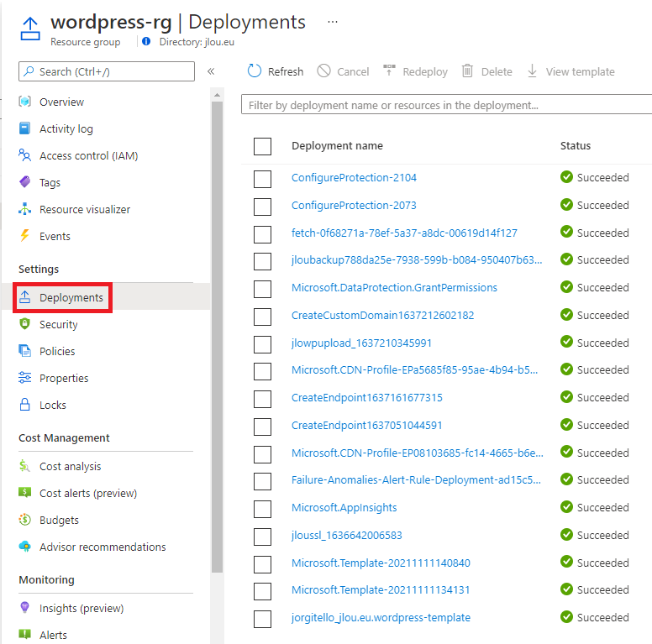
Task: Click the Cost alerts icon
Action: click(x=25, y=492)
